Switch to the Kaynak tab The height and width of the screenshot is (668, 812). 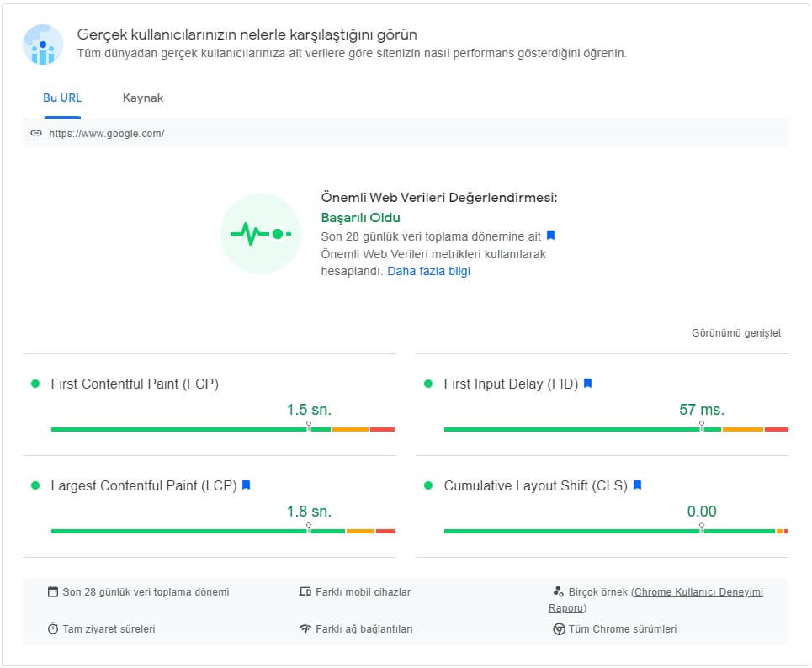tap(144, 98)
